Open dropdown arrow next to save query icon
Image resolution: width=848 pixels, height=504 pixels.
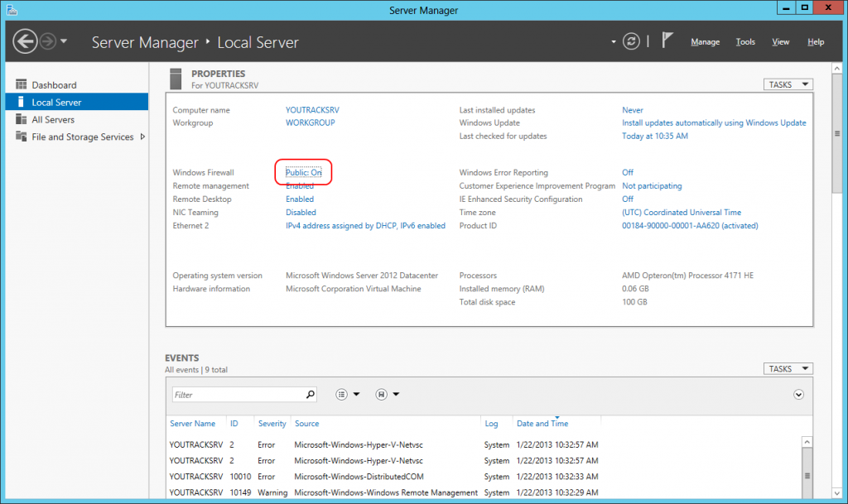(x=396, y=394)
